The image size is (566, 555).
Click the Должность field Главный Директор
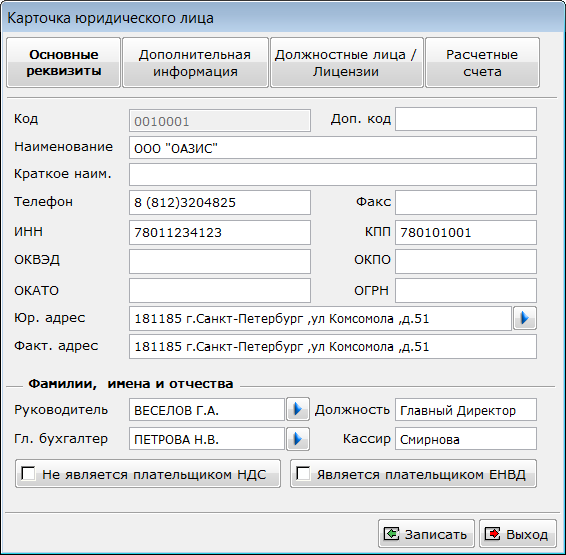point(466,410)
